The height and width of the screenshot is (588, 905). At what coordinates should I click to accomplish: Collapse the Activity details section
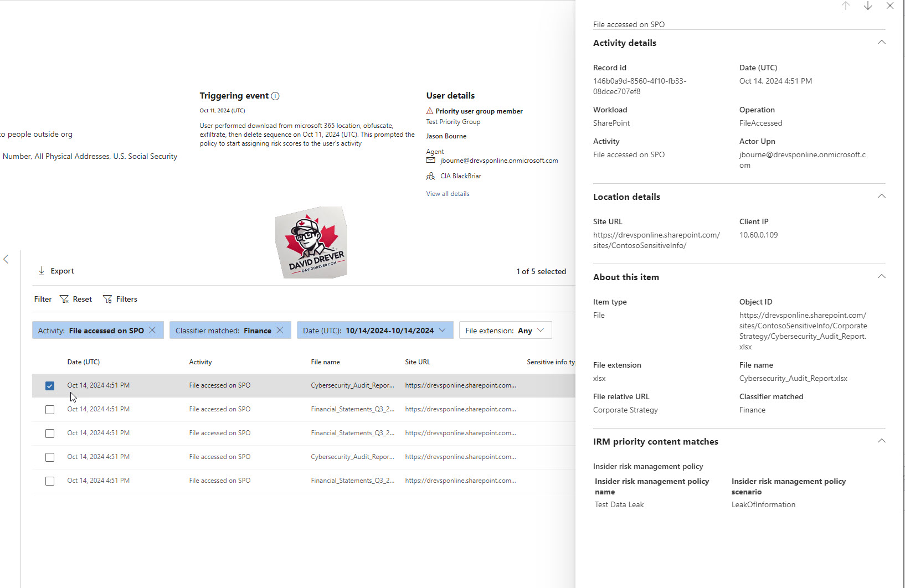coord(882,43)
